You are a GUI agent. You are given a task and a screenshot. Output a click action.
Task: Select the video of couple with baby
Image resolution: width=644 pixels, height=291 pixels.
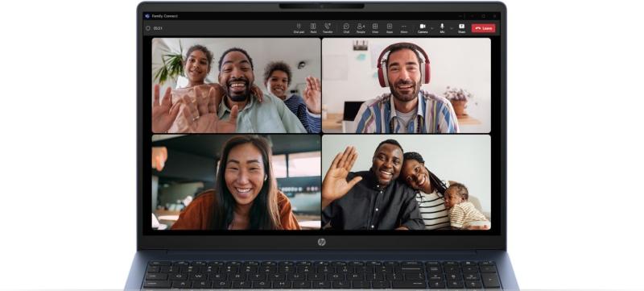point(407,182)
